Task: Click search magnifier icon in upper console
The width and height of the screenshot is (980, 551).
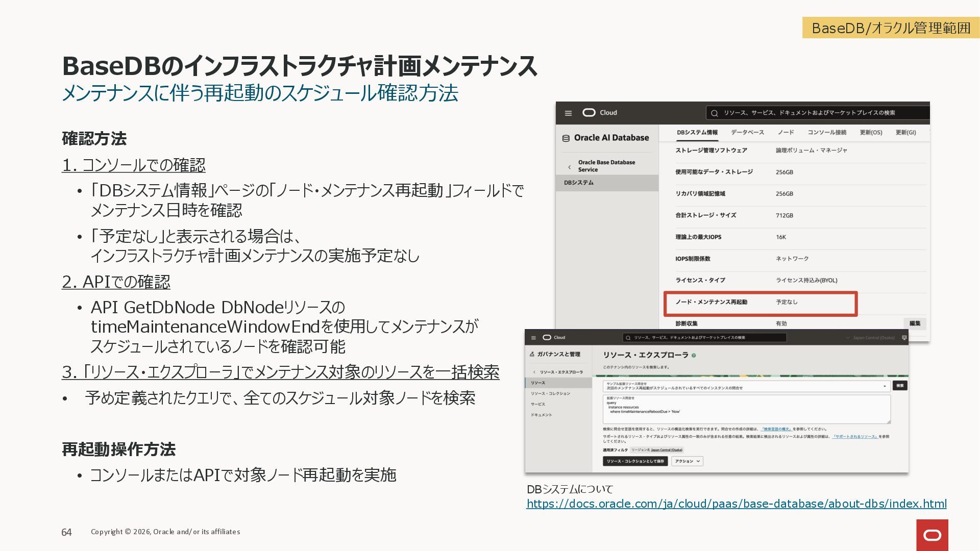Action: (715, 113)
